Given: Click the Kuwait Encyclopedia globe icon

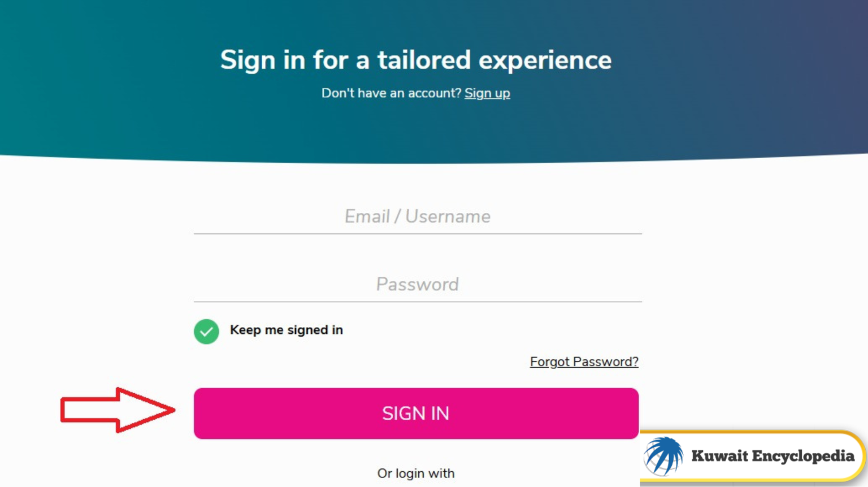Looking at the screenshot, I should (663, 456).
